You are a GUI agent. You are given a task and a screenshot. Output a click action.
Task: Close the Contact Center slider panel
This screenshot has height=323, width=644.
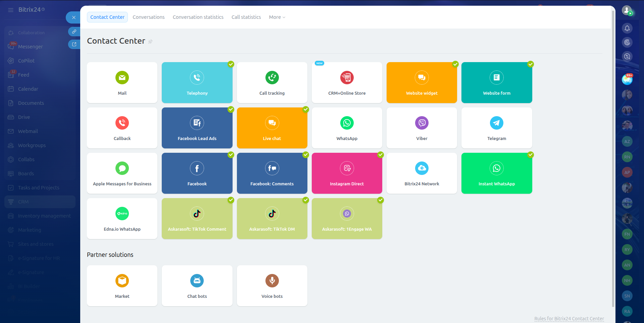[74, 17]
